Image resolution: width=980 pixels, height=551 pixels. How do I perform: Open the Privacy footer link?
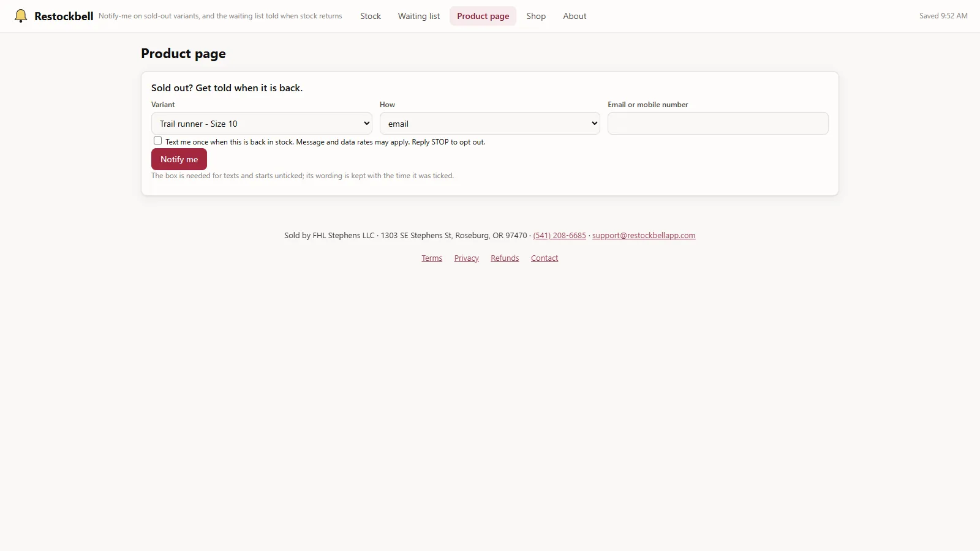click(466, 258)
